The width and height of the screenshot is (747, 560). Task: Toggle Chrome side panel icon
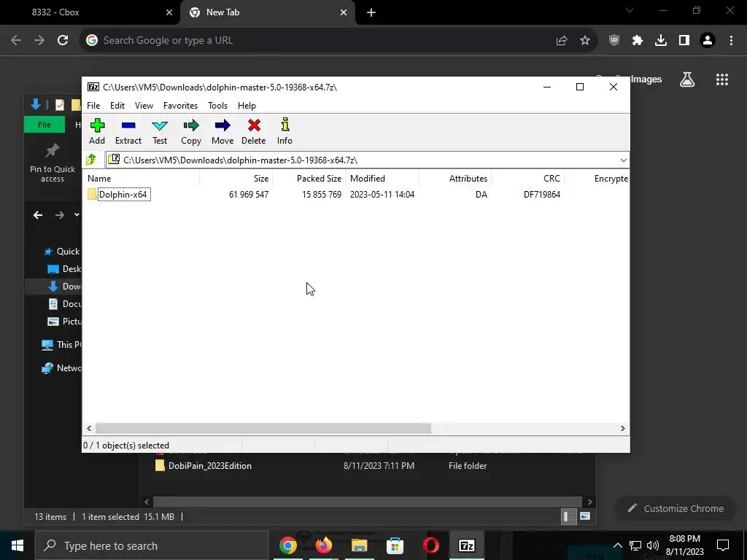click(684, 41)
